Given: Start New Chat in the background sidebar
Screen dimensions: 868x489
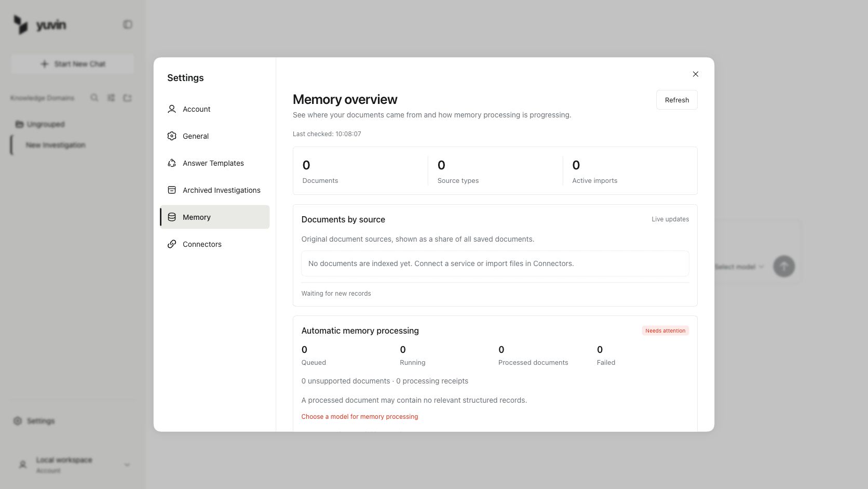Looking at the screenshot, I should point(73,64).
